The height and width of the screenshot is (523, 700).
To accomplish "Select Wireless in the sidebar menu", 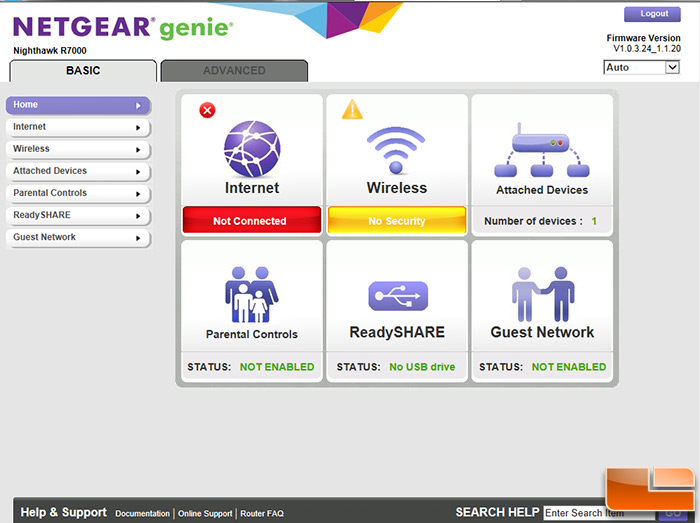I will coord(78,149).
